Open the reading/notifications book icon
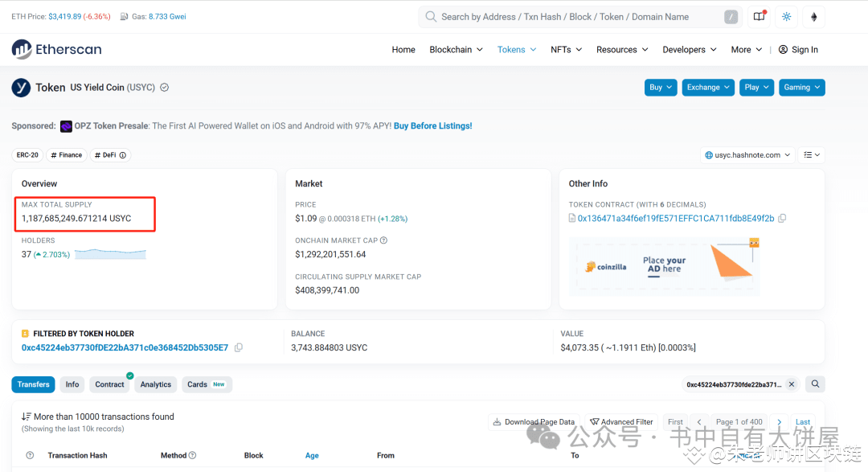The width and height of the screenshot is (868, 472). click(x=759, y=17)
